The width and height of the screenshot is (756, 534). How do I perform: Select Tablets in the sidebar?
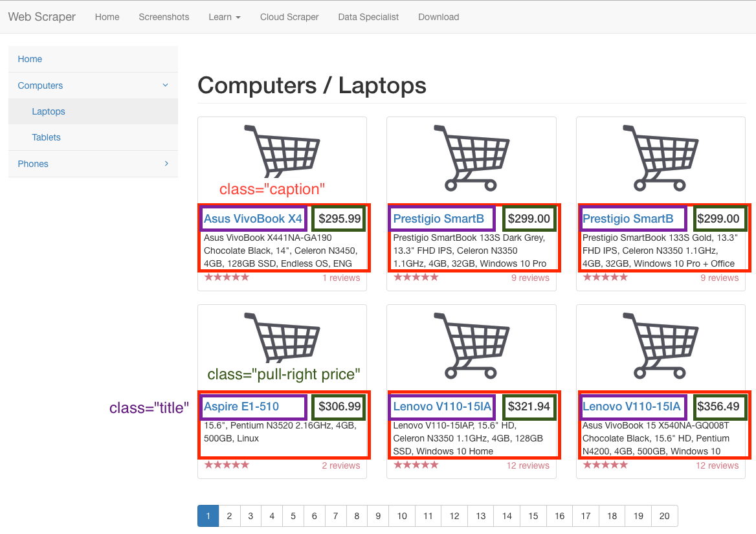click(x=93, y=137)
